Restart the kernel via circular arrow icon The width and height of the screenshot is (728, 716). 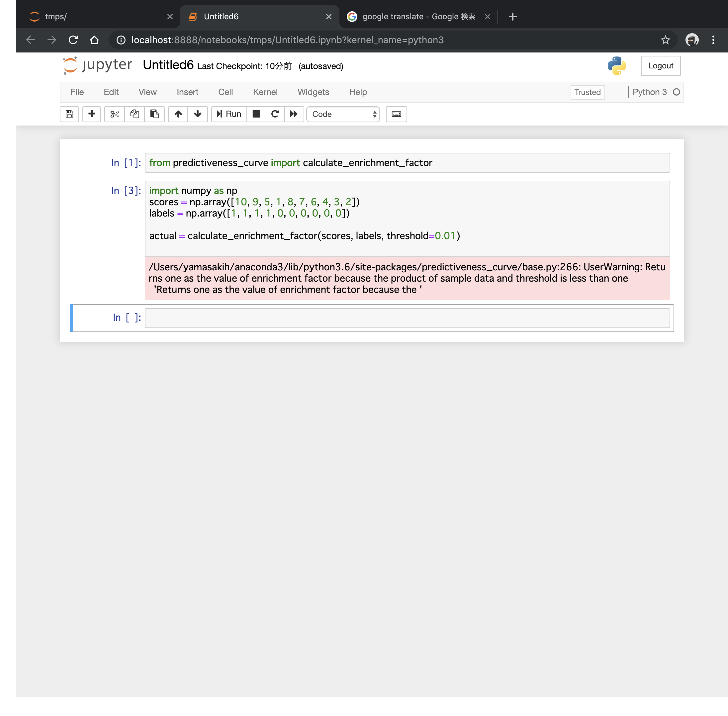coord(275,114)
